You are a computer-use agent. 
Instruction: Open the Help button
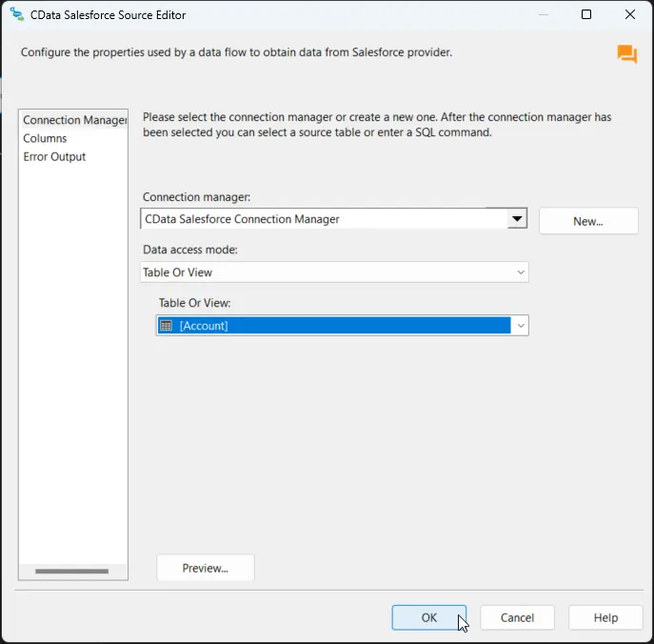[605, 617]
